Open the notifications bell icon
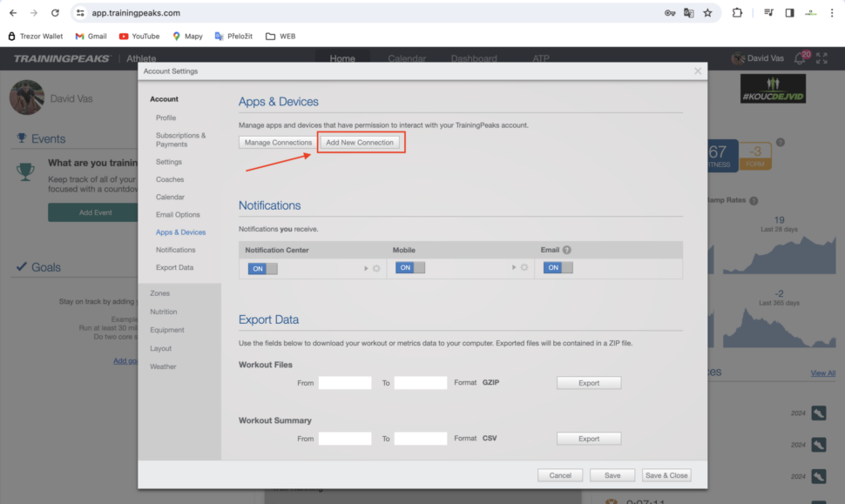Image resolution: width=845 pixels, height=504 pixels. point(800,58)
